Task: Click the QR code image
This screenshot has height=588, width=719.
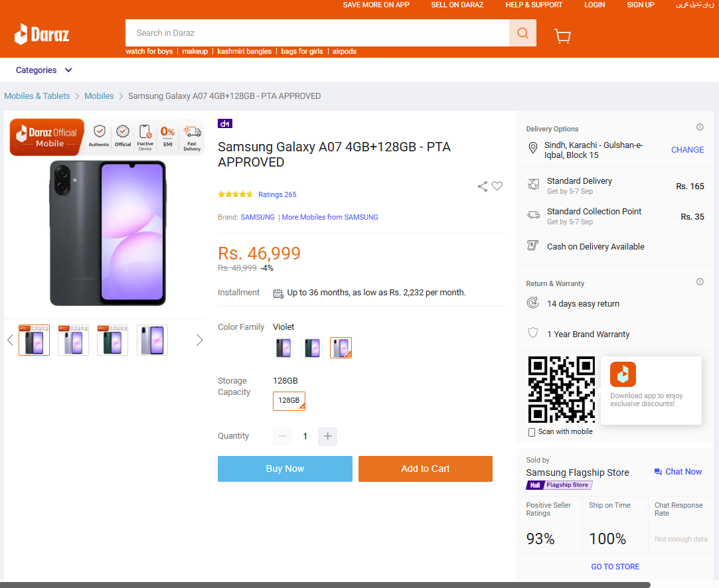Action: point(561,389)
